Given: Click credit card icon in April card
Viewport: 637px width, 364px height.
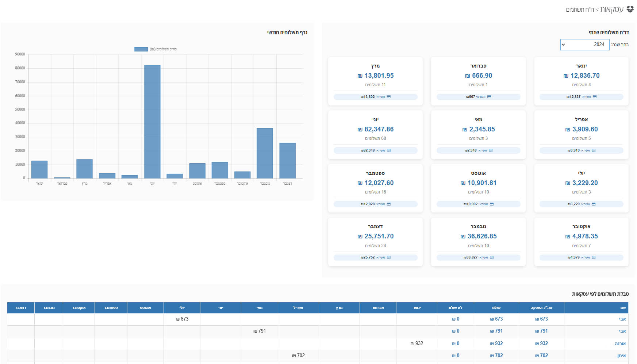Looking at the screenshot, I should coord(593,150).
